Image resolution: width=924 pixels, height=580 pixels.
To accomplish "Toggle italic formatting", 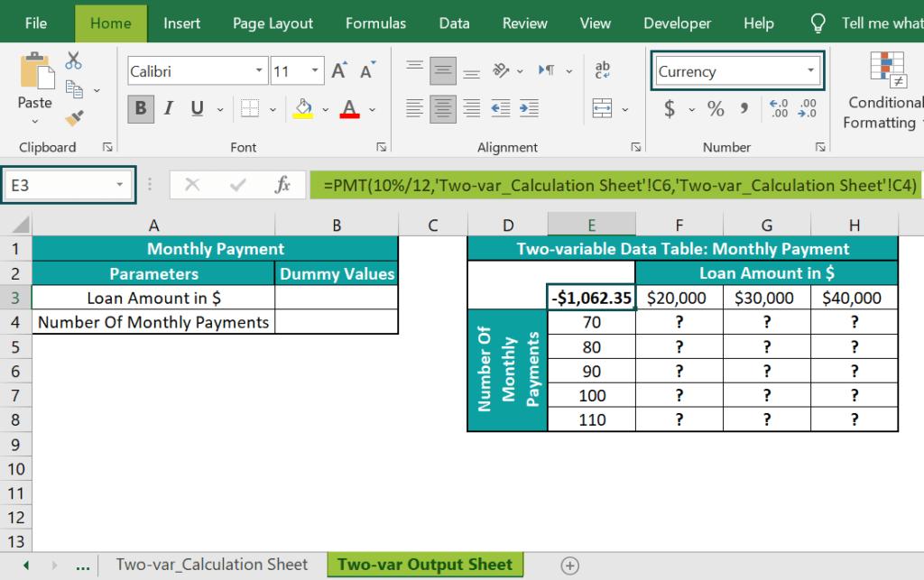I will tap(168, 109).
